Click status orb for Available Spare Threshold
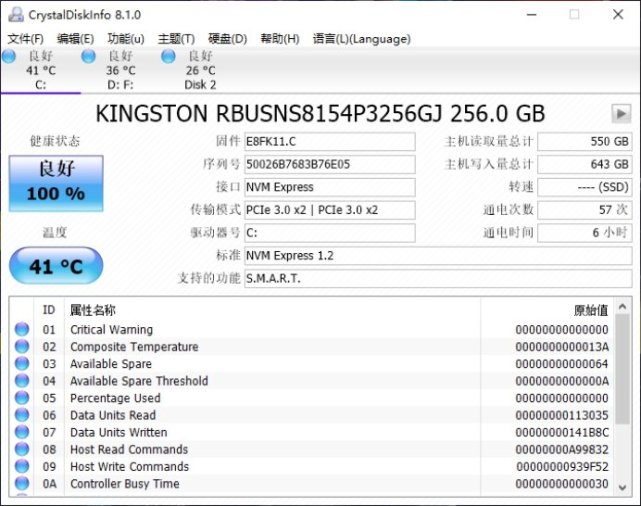 pos(22,381)
